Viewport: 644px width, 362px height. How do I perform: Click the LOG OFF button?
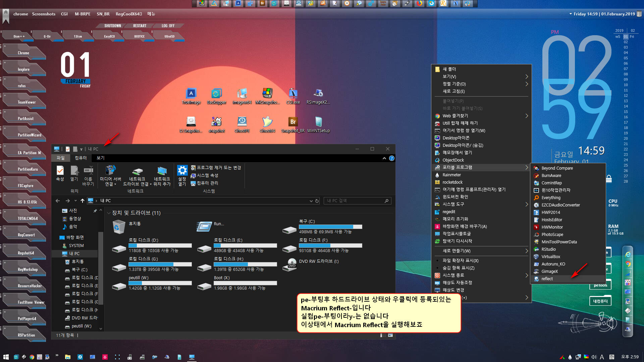click(168, 26)
